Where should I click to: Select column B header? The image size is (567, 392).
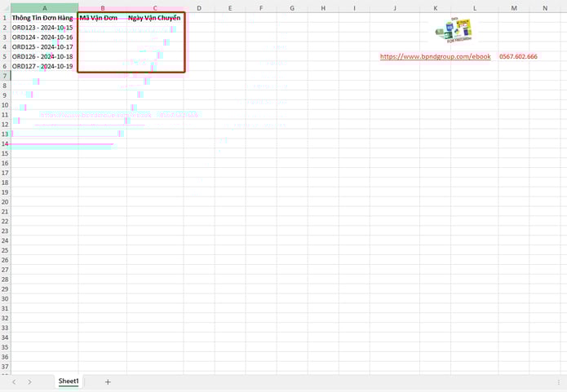point(103,8)
